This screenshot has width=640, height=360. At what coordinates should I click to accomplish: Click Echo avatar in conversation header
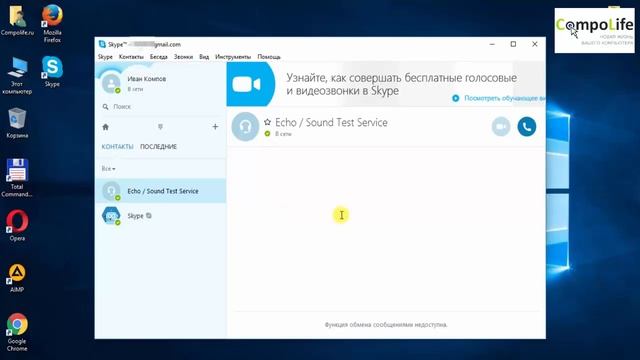245,127
